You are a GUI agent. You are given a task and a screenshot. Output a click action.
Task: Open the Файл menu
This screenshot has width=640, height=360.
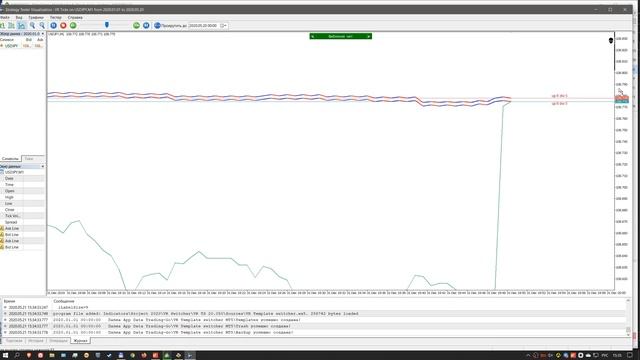[x=4, y=18]
